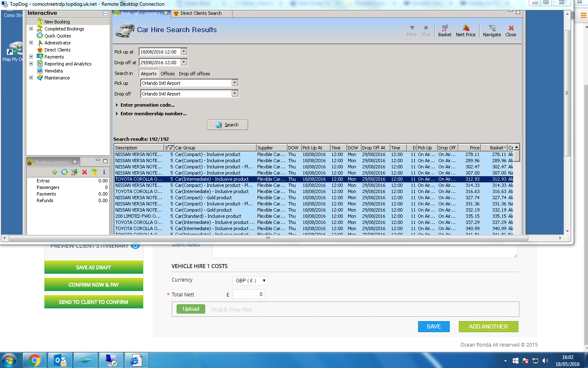The width and height of the screenshot is (588, 368).
Task: Switch to the Direct Clients Search tab
Action: tap(200, 13)
